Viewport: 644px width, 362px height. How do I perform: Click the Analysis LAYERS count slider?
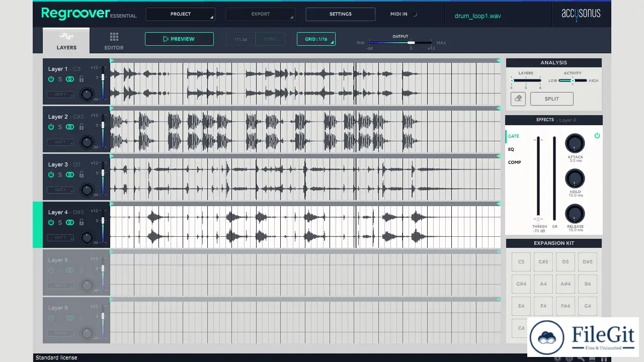(526, 80)
